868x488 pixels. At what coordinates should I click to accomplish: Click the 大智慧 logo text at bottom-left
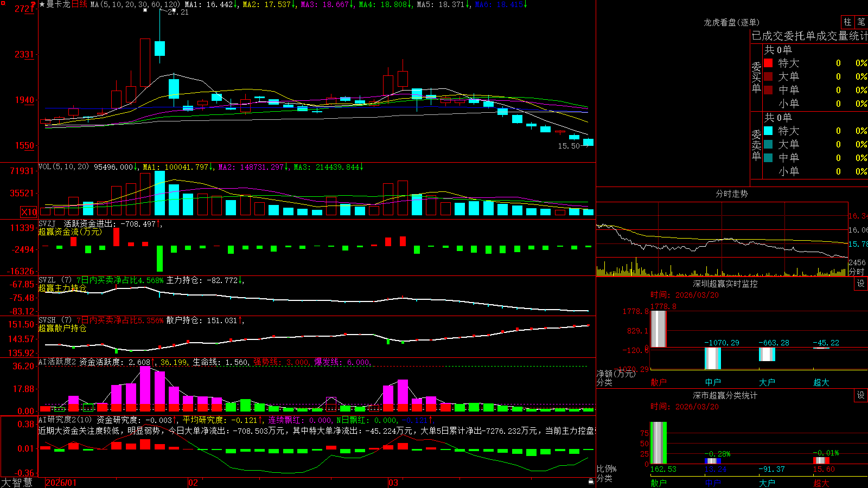[17, 483]
